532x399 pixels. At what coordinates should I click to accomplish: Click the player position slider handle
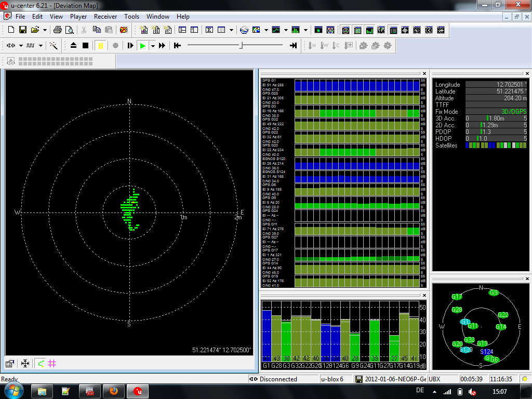(241, 46)
